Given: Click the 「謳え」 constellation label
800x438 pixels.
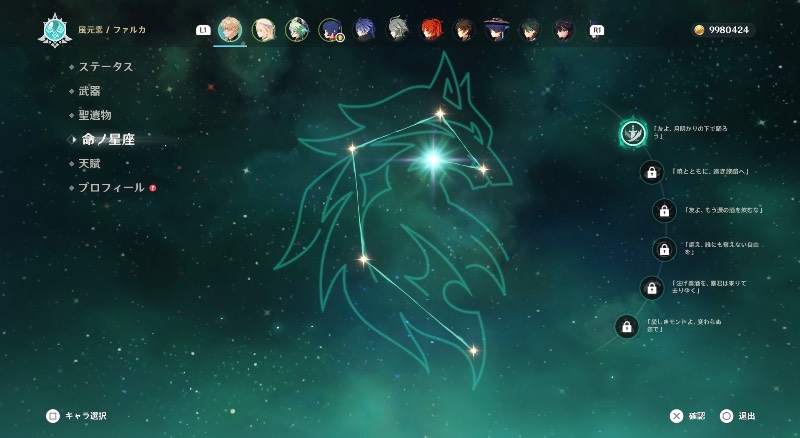Looking at the screenshot, I should click(x=721, y=248).
